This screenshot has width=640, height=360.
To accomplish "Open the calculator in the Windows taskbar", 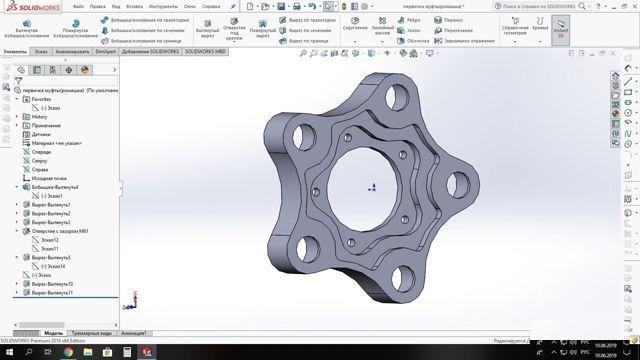I will point(127,352).
